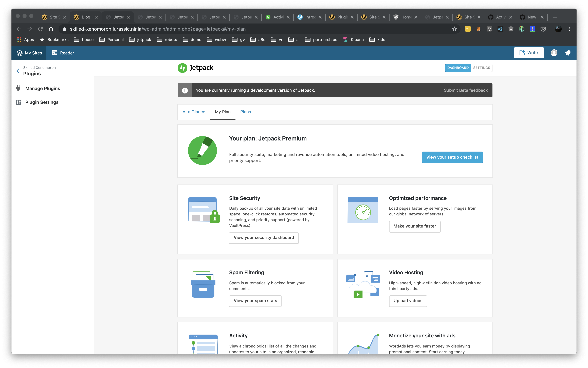Click the browser home icon

[51, 29]
